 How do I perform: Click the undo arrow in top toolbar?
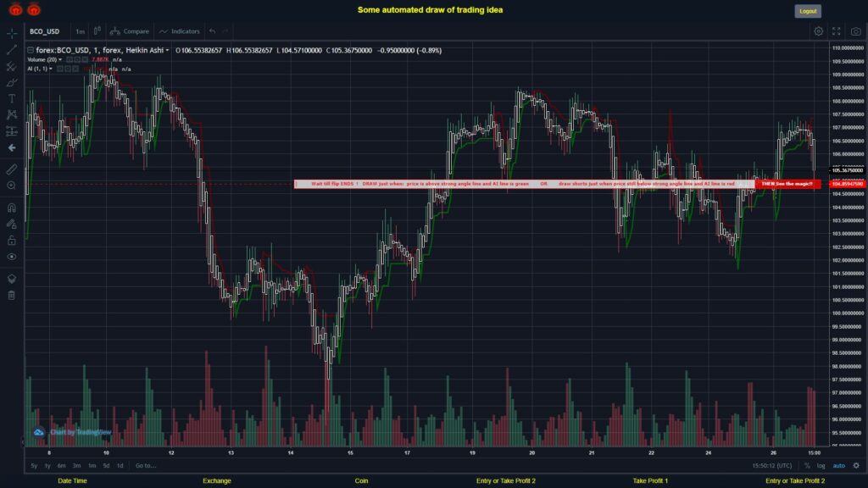point(212,31)
